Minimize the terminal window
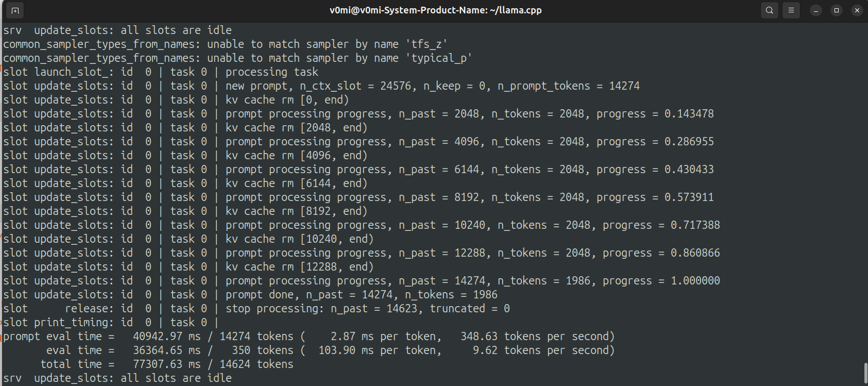This screenshot has width=868, height=386. click(816, 10)
